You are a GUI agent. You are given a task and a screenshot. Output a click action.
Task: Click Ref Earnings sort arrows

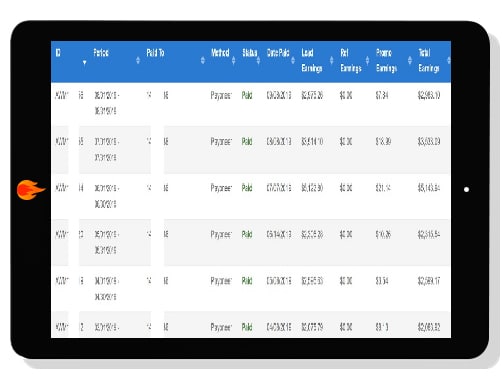[x=367, y=60]
